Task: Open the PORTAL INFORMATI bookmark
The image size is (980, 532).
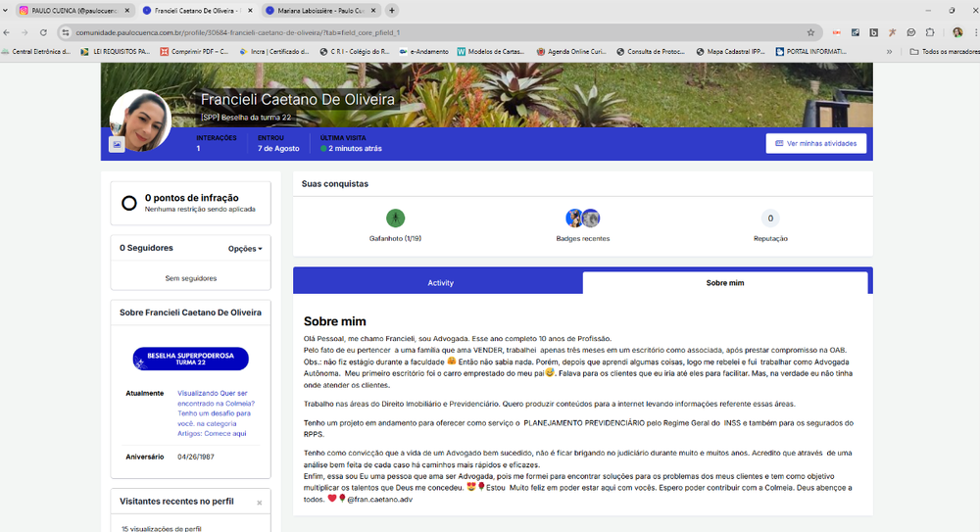Action: 811,52
